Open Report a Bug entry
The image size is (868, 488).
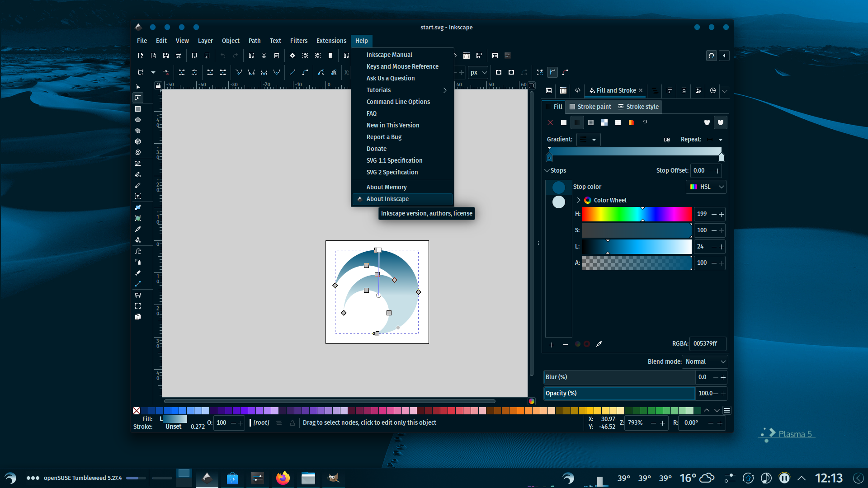[402, 137]
